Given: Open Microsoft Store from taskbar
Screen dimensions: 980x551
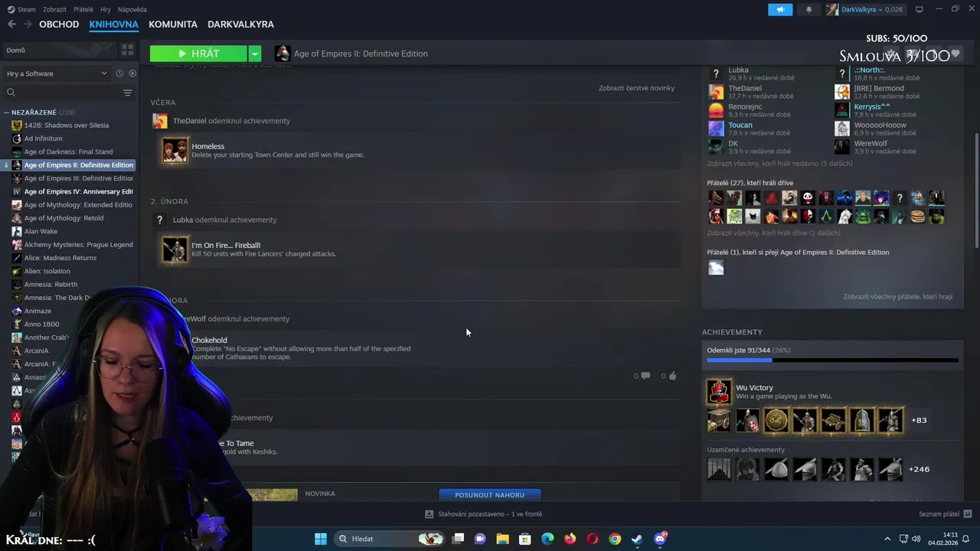Looking at the screenshot, I should click(x=525, y=539).
